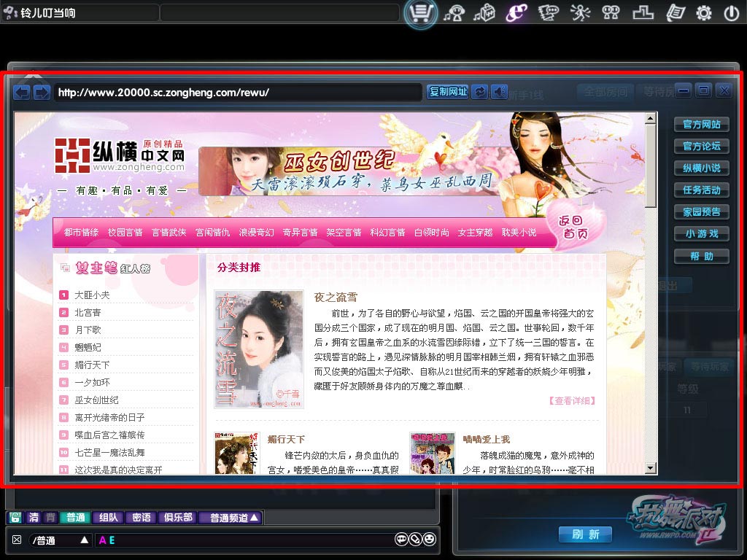Expand the 普通频道 channel dropdown
Image resolution: width=747 pixels, height=560 pixels.
click(231, 517)
